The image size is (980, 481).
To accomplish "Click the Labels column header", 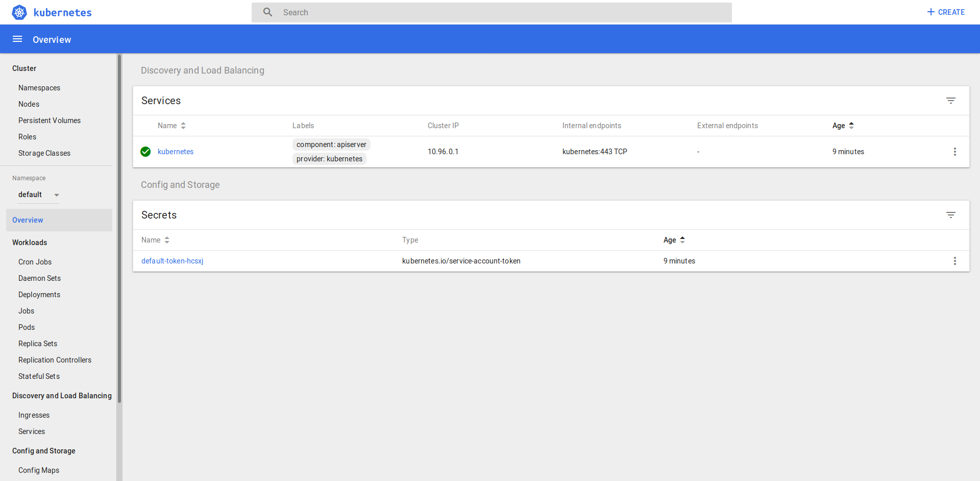I will 303,126.
